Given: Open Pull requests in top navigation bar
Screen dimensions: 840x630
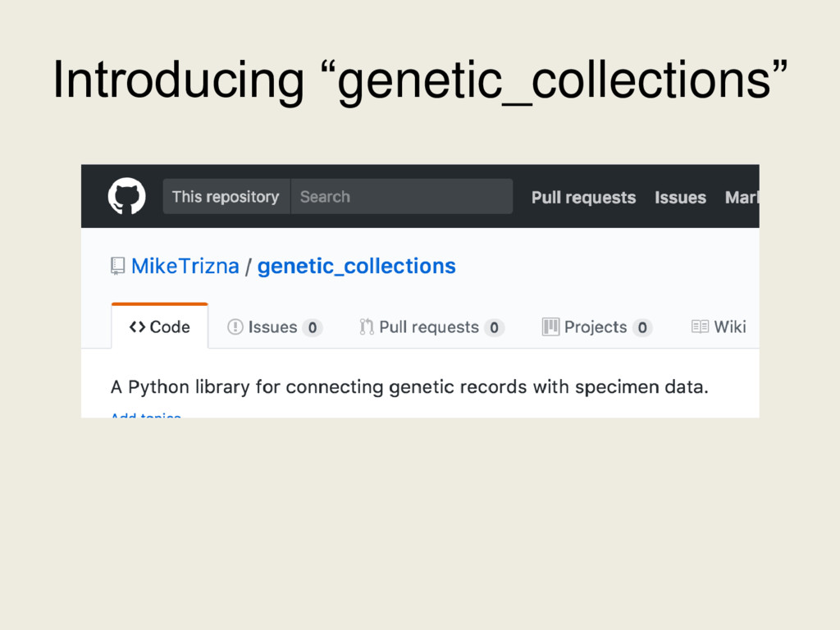Looking at the screenshot, I should (x=583, y=198).
